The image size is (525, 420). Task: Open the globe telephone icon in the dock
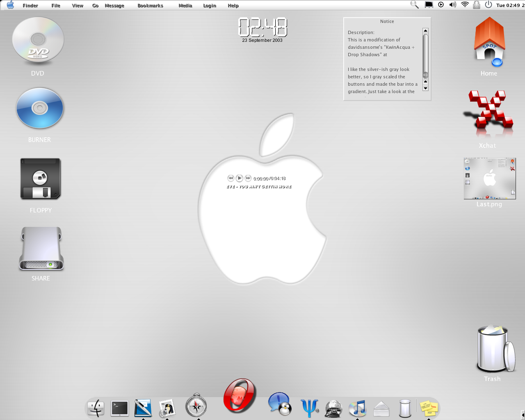pyautogui.click(x=333, y=409)
